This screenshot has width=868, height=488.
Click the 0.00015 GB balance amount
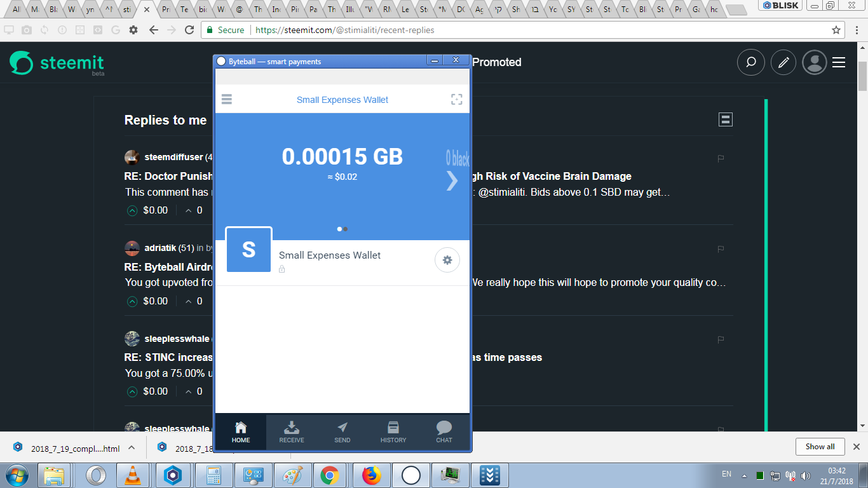pyautogui.click(x=342, y=156)
